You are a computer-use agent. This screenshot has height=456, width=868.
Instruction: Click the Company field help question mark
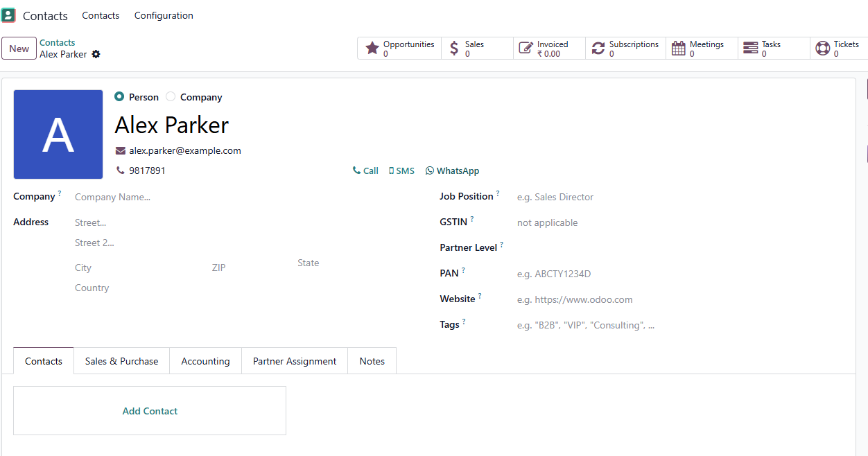pyautogui.click(x=60, y=193)
